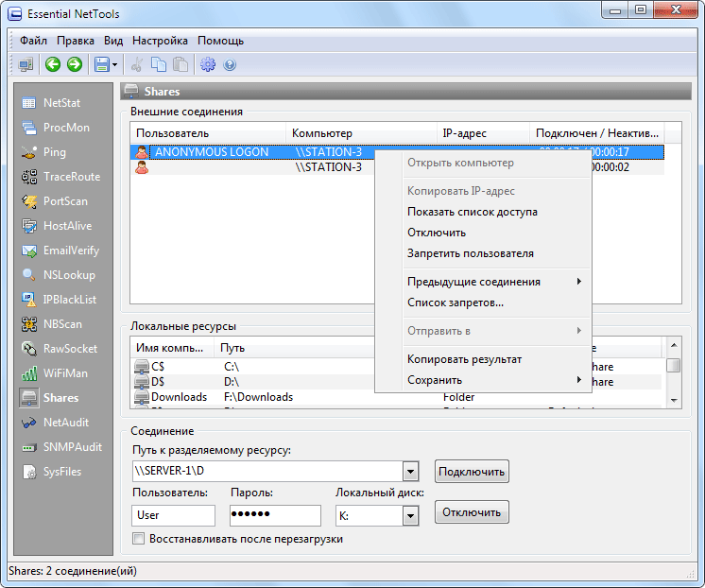Screen dimensions: 705x588
Task: Select the Downloads local share row
Action: [x=397, y=397]
